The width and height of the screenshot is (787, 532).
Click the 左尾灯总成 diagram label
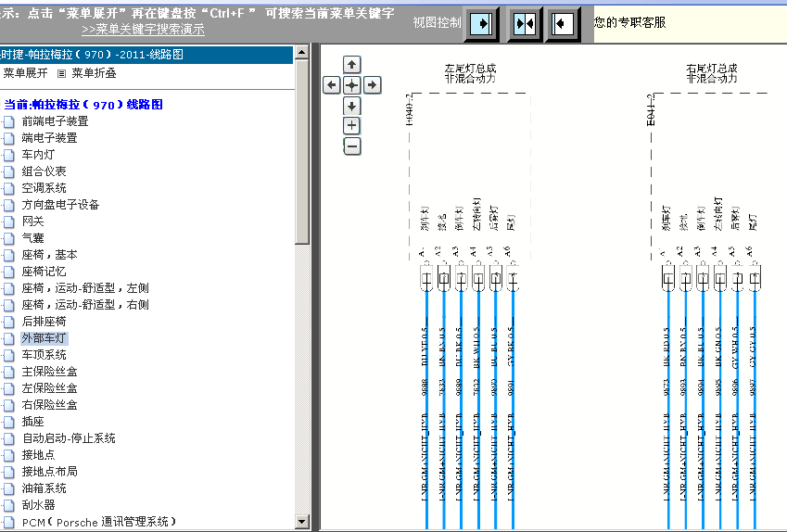pyautogui.click(x=470, y=68)
